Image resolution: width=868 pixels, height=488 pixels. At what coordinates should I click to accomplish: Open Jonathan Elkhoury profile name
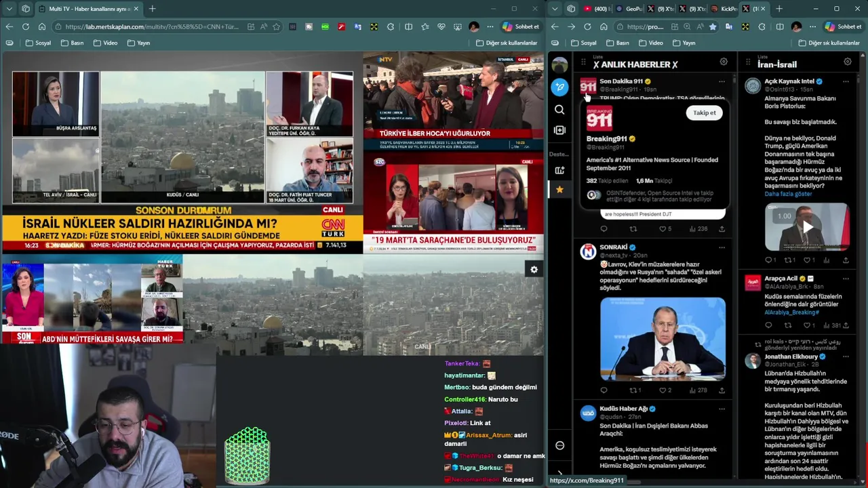pos(791,357)
